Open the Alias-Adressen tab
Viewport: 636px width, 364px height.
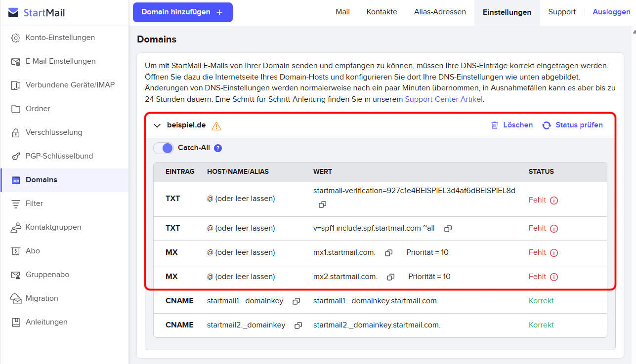(440, 12)
